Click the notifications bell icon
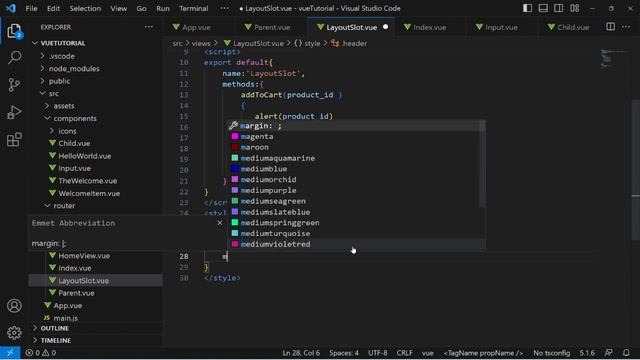Screen dimensions: 640x360 [x=626, y=353]
